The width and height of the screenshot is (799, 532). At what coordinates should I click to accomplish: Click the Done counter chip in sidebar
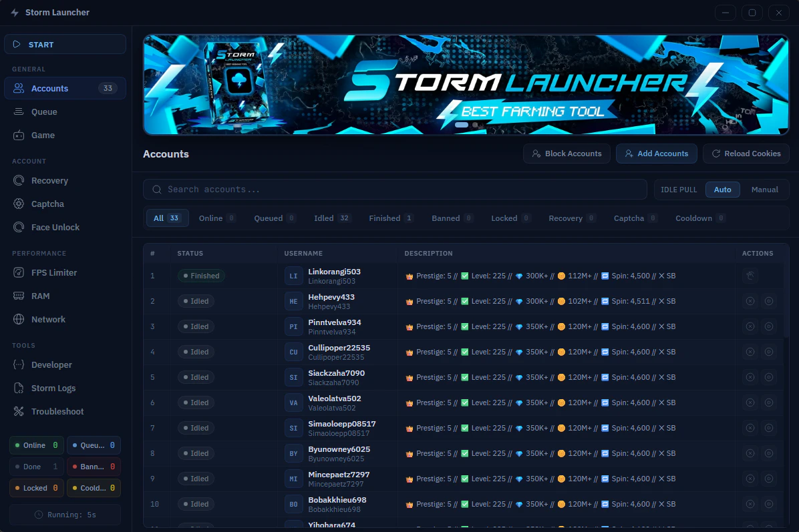[x=37, y=467]
